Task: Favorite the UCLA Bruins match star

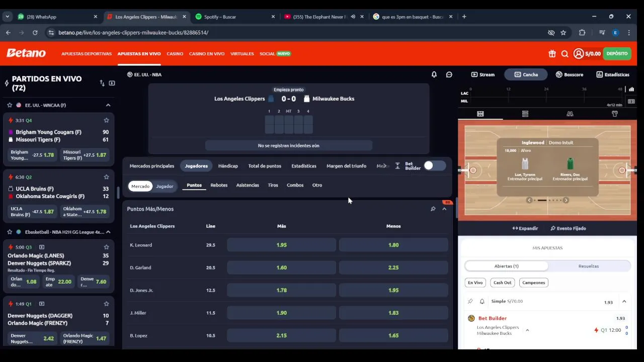Action: coord(106,177)
